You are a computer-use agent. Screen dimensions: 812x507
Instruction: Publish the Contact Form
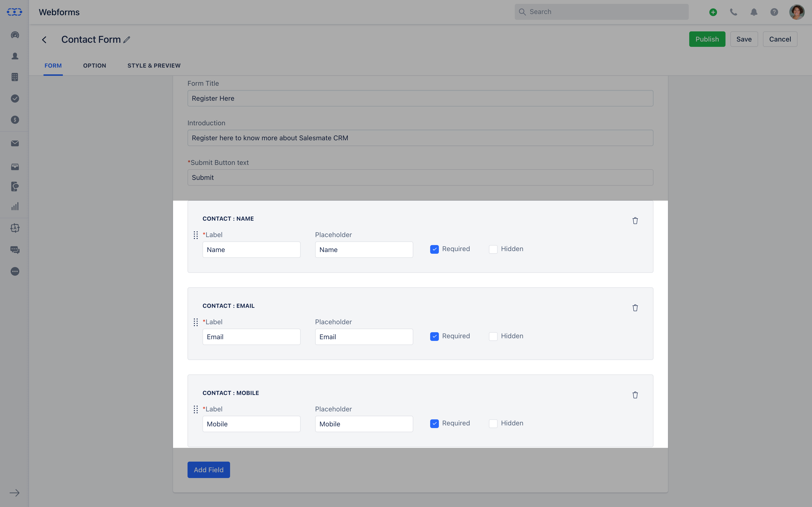(x=706, y=39)
